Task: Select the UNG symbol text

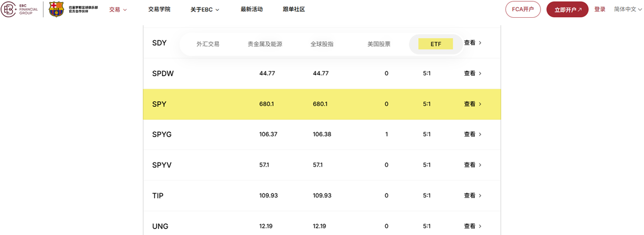Action: 160,226
